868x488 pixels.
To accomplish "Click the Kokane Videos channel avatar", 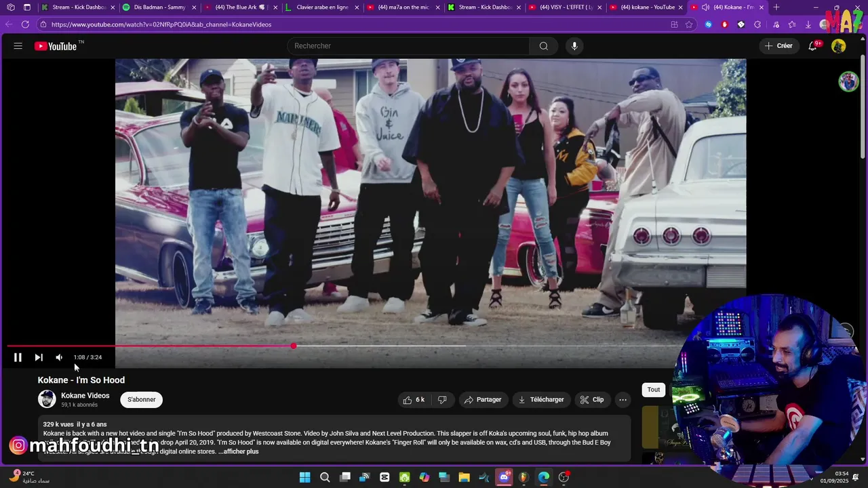I will [x=47, y=399].
